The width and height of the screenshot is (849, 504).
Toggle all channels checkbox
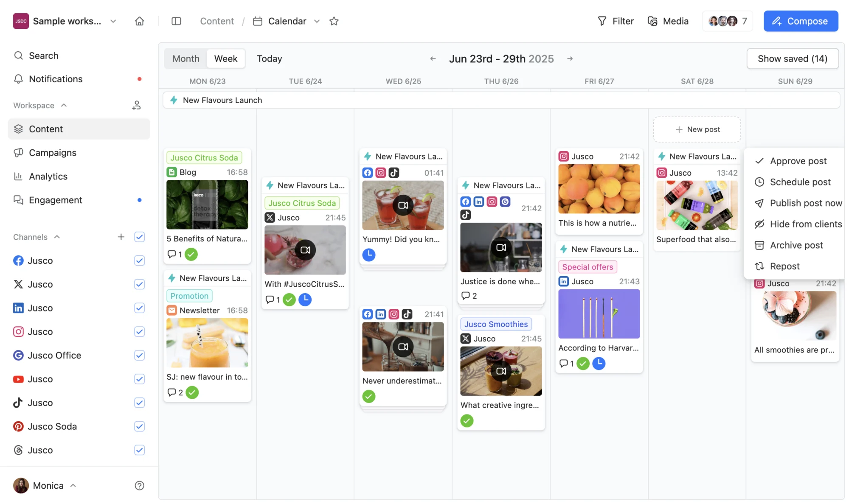(x=139, y=237)
